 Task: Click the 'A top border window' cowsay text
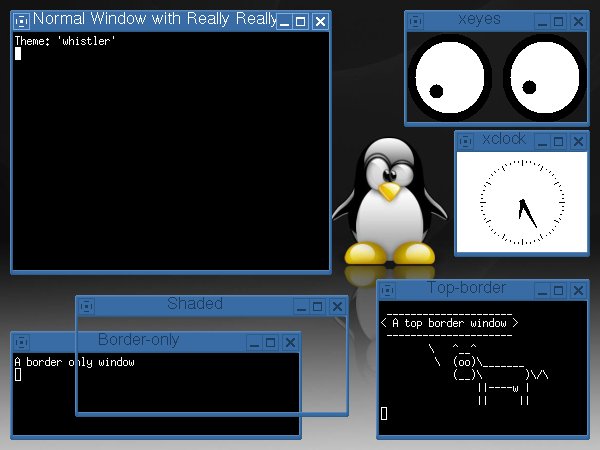point(450,323)
